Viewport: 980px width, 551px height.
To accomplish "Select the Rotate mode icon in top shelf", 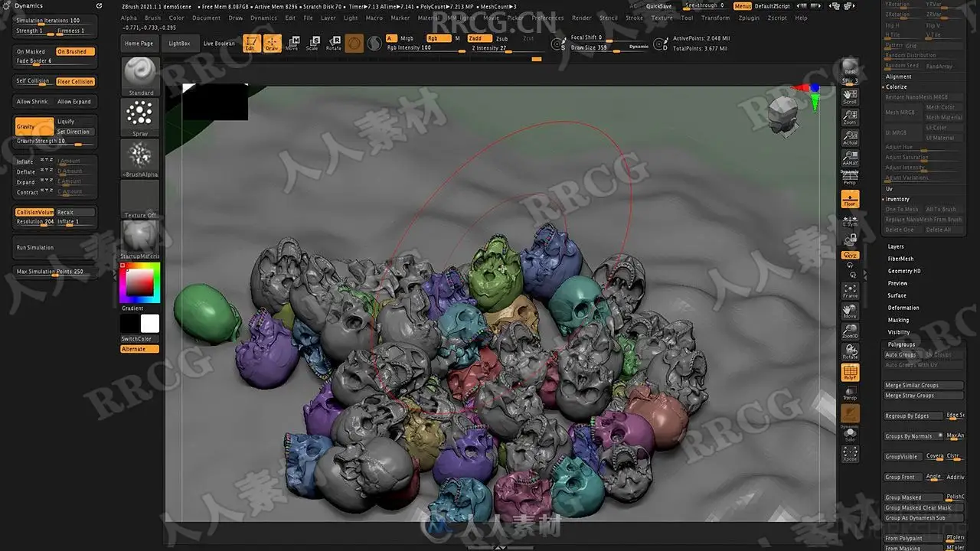I will pyautogui.click(x=334, y=44).
